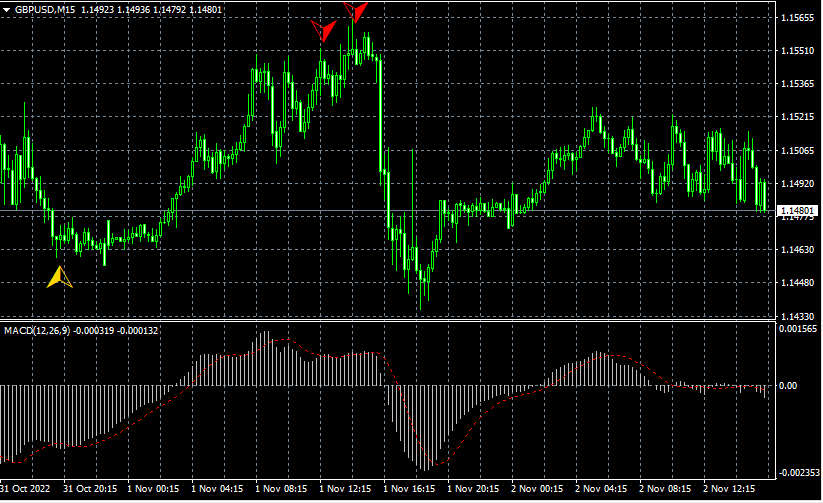Image resolution: width=823 pixels, height=503 pixels.
Task: Click the 31 Oct 20:15 time label
Action: click(x=90, y=489)
